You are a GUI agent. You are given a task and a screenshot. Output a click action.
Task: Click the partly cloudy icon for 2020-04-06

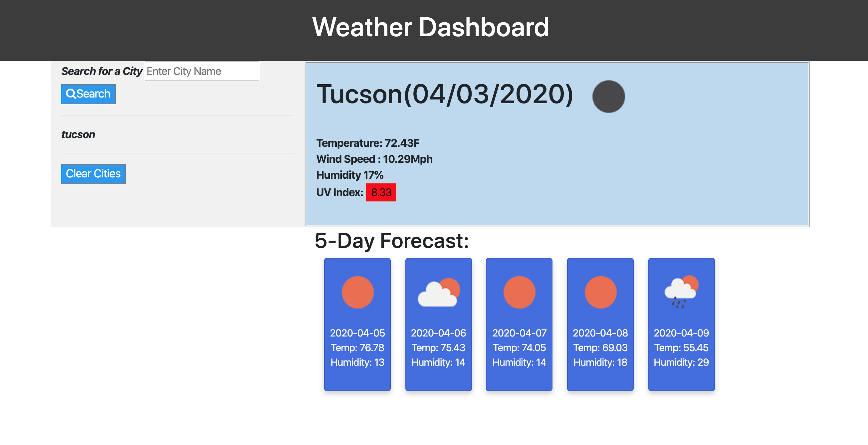[x=438, y=292]
